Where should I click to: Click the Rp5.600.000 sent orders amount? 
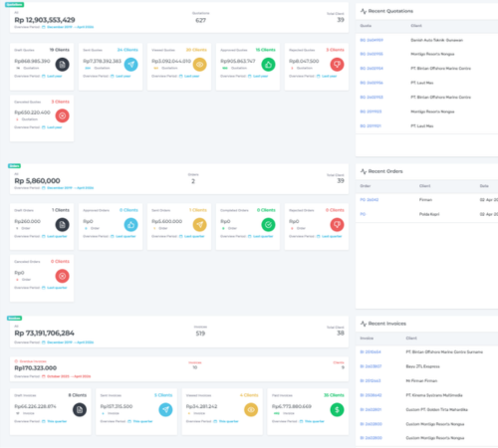[x=167, y=221]
